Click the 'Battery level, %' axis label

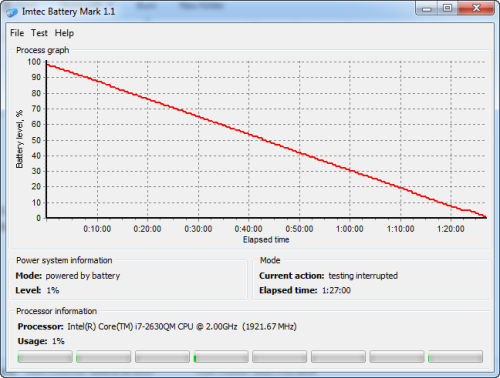20,139
